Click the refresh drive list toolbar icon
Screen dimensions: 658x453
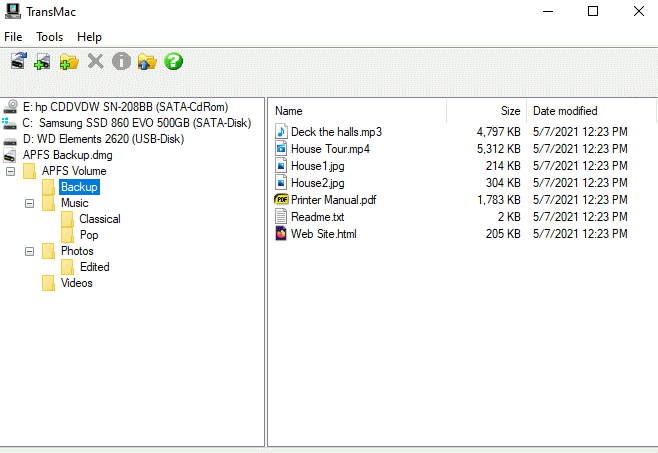(19, 62)
